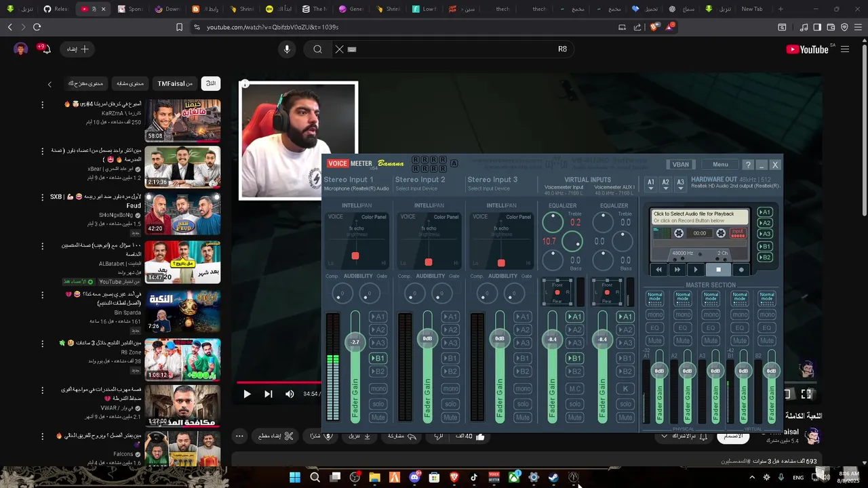Toggle B1 bus on Stereo Input 1
868x488 pixels.
pos(378,358)
